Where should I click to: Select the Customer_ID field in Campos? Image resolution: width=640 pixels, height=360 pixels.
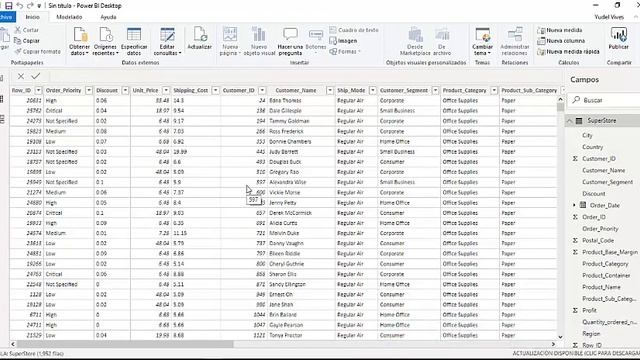click(x=598, y=159)
